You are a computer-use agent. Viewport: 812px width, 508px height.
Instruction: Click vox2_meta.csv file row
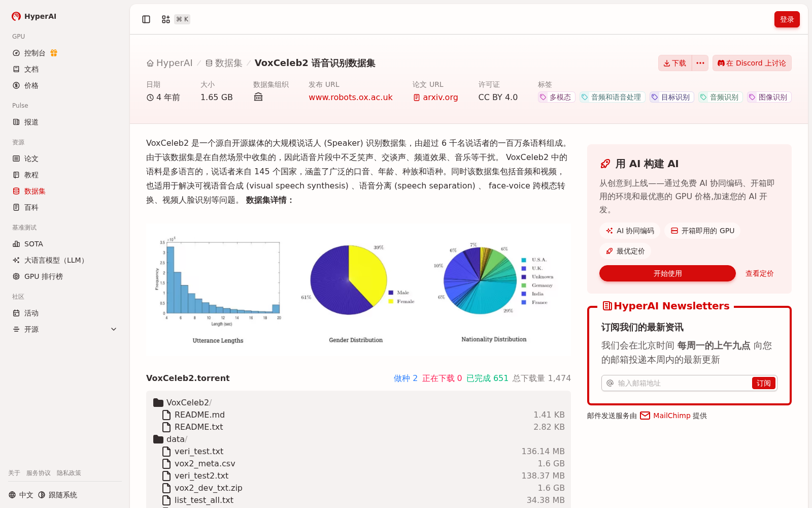coord(358,463)
